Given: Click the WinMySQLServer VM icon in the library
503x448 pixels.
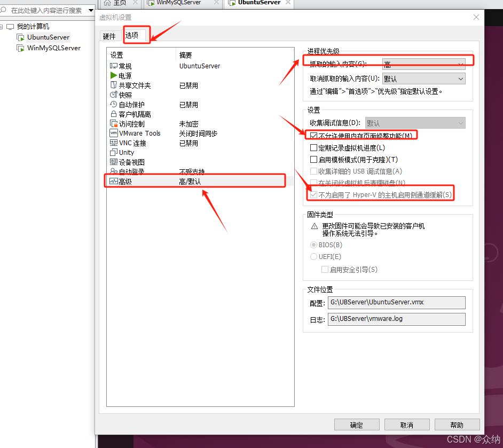Looking at the screenshot, I should click(x=20, y=48).
